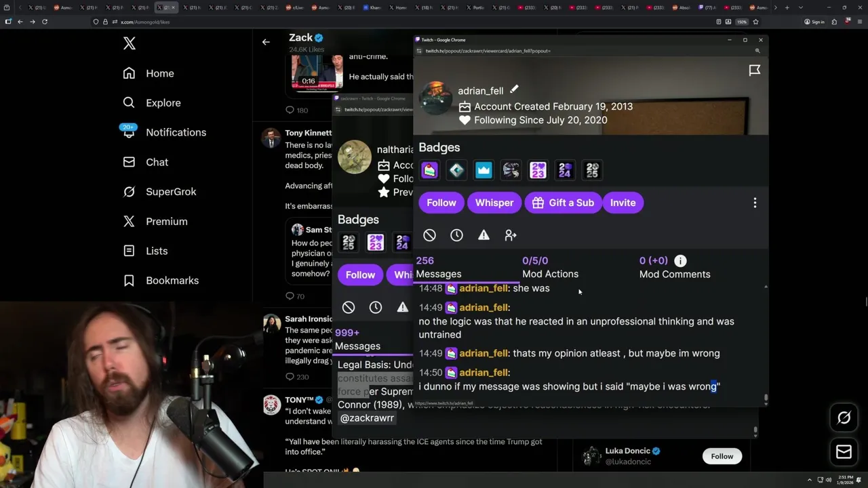Click the 2024 recap badge on adrian_fell card

[565, 170]
